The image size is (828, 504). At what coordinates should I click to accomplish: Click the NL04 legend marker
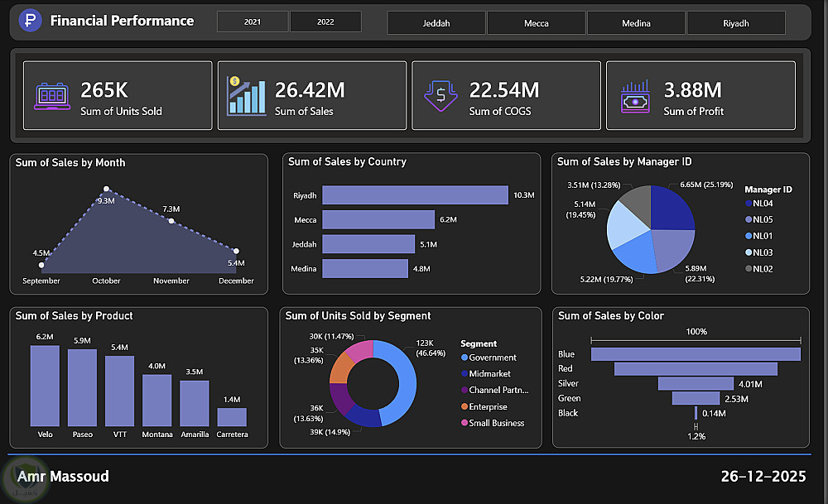(749, 204)
